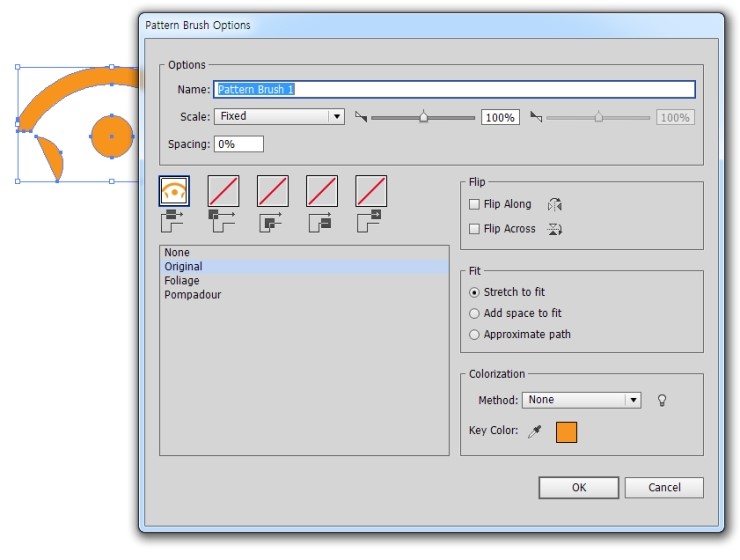Click the start tile diagram icon

[320, 222]
